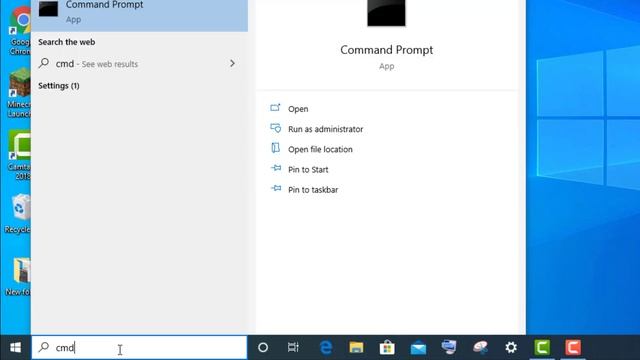Open the computer monitor app on taskbar
This screenshot has height=360, width=640.
[x=449, y=347]
